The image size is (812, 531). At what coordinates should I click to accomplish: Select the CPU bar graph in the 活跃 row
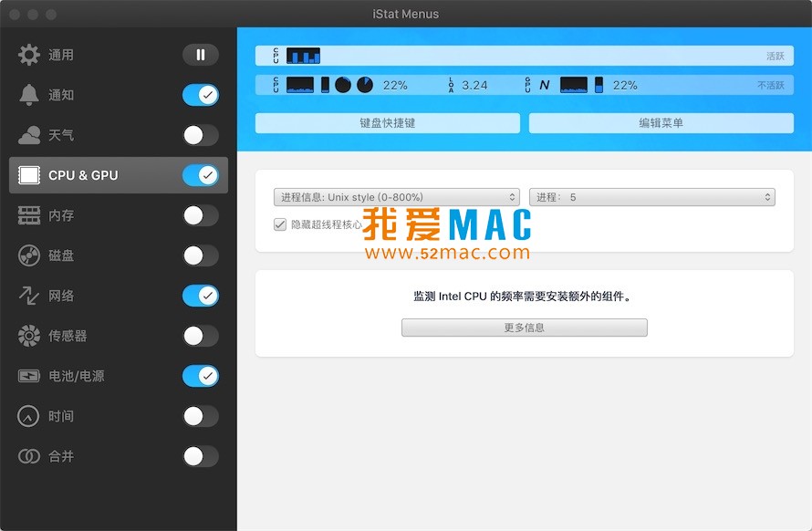(304, 56)
